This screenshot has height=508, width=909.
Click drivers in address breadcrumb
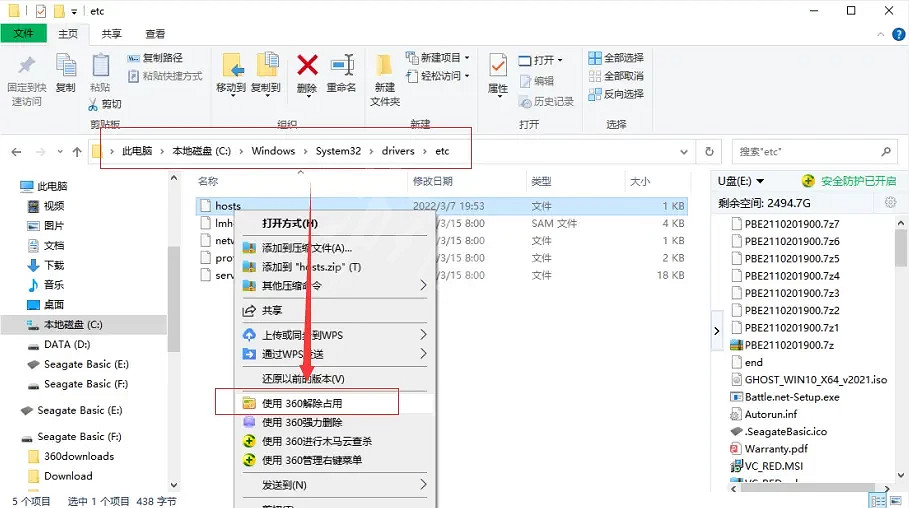(x=398, y=151)
